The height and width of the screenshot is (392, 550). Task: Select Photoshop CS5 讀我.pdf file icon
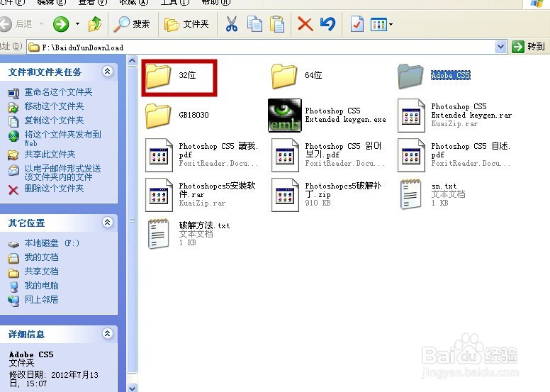click(159, 155)
